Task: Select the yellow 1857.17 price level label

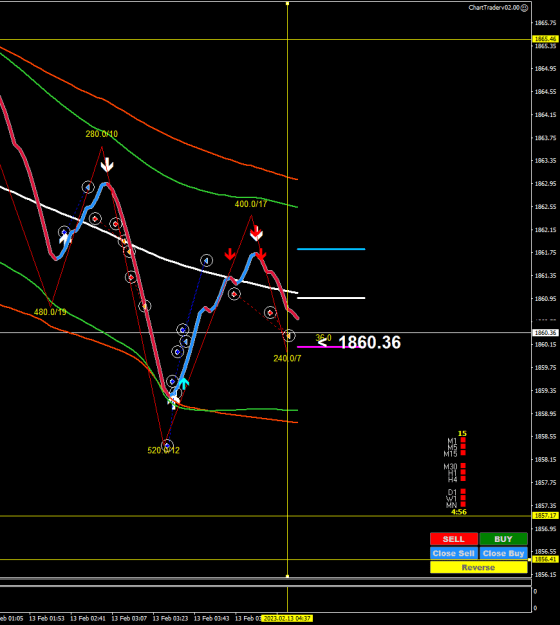Action: pyautogui.click(x=545, y=515)
